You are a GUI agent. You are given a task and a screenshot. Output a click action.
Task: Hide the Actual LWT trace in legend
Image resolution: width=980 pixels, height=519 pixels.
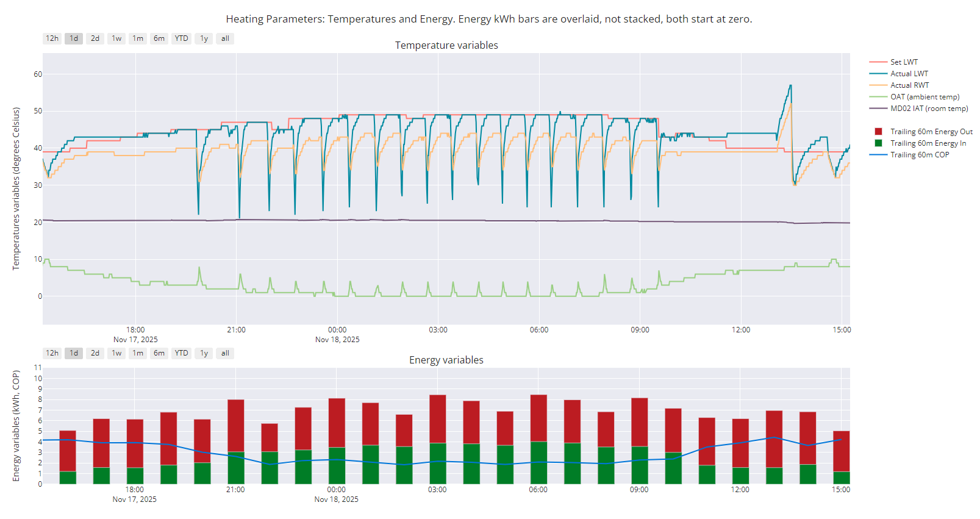[909, 74]
